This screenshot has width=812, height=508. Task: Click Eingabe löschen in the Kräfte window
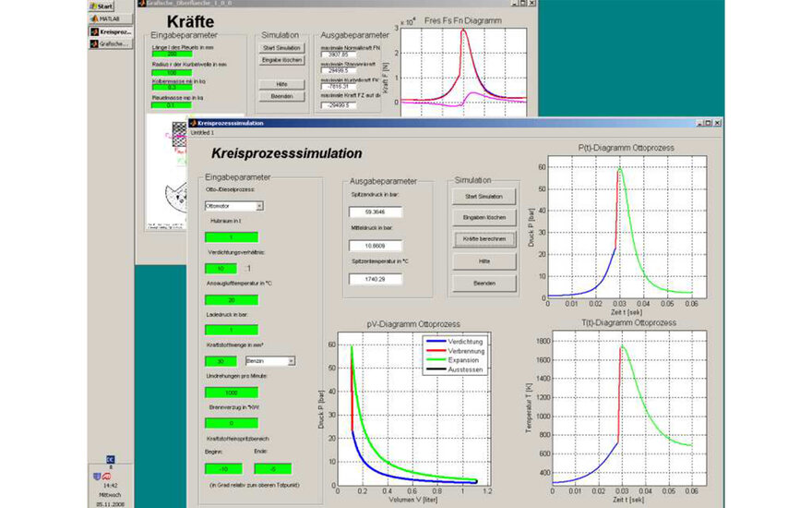(281, 60)
